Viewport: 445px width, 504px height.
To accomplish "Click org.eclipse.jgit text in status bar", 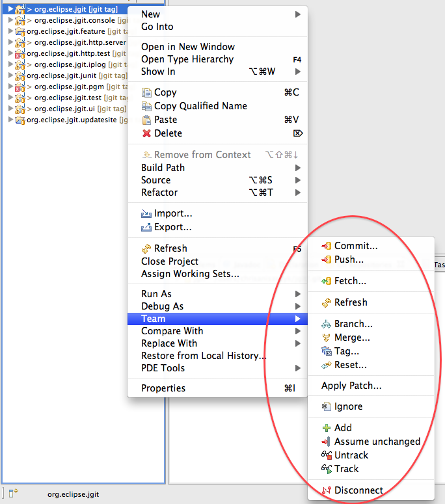I will (74, 494).
